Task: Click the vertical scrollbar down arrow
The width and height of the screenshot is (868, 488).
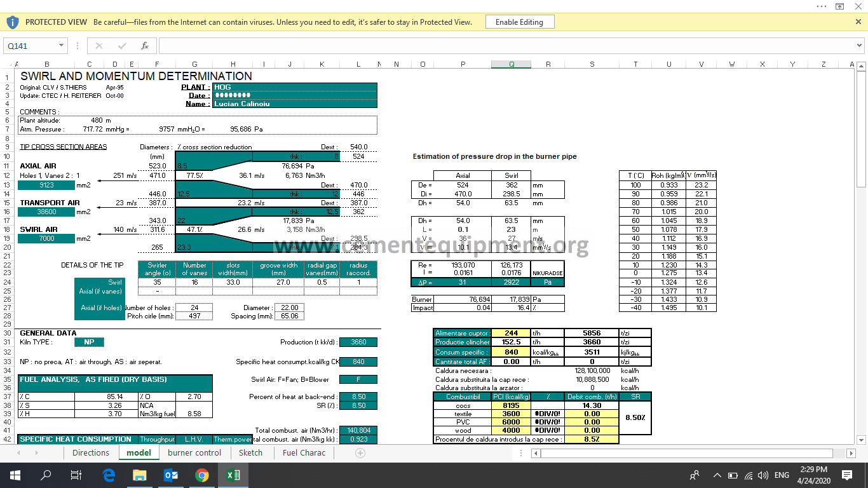Action: tap(861, 440)
